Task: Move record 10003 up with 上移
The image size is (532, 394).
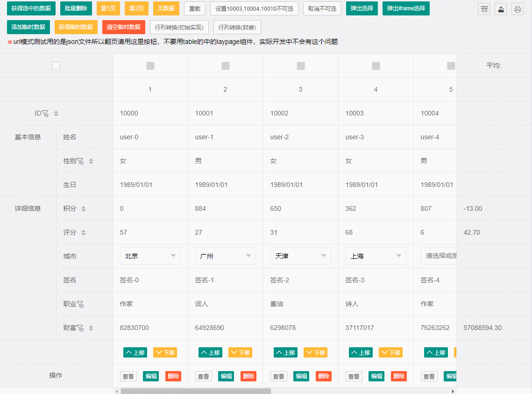Action: [361, 352]
